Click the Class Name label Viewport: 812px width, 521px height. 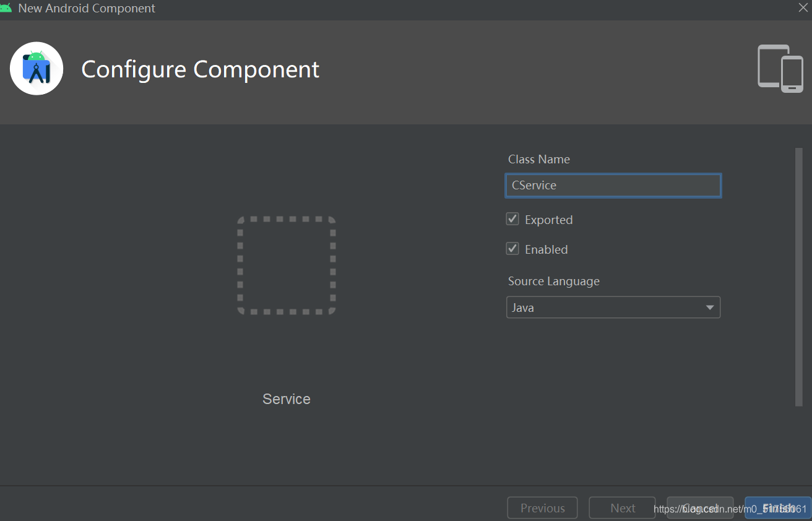click(539, 159)
